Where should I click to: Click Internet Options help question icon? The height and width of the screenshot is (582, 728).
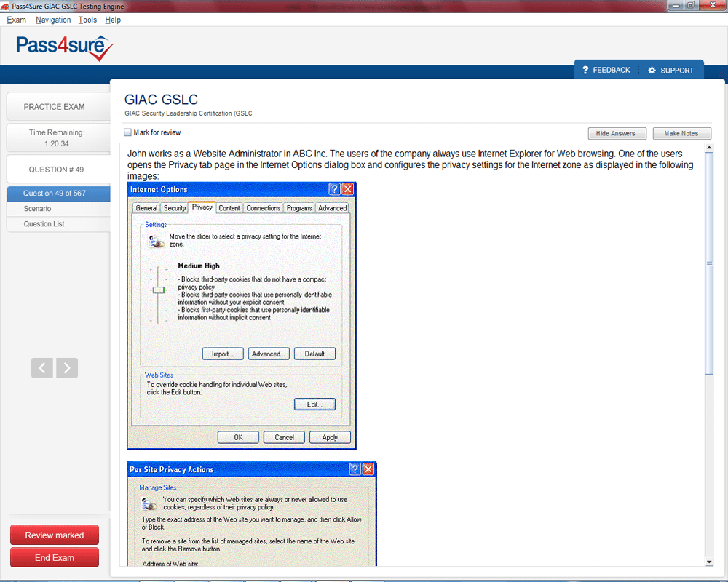334,189
